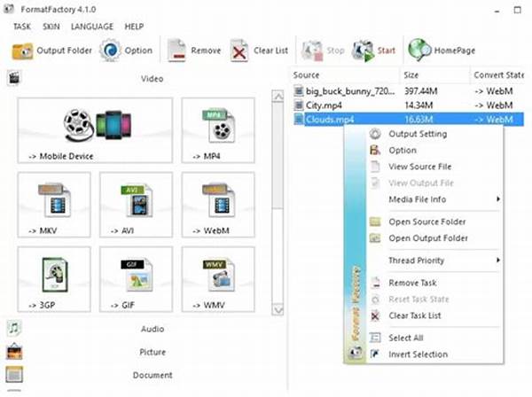
Task: Choose the -> AVI conversion tile
Action: click(x=136, y=205)
